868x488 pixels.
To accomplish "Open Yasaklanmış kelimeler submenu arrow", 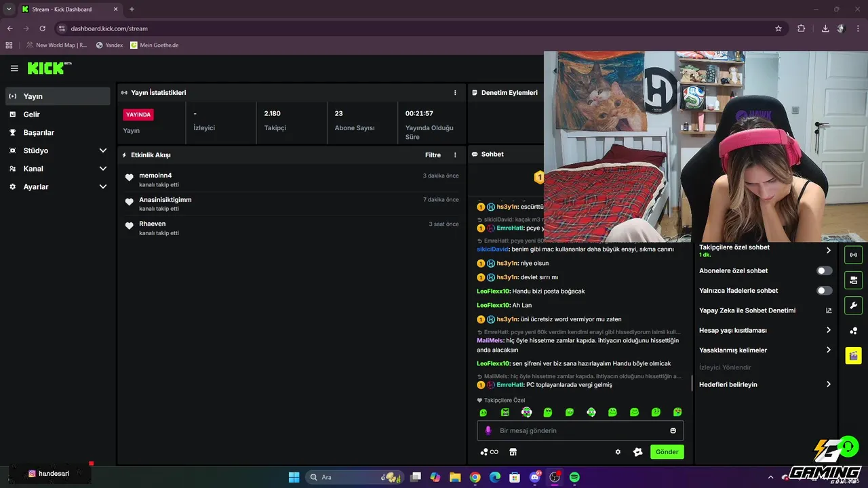I will pyautogui.click(x=829, y=350).
